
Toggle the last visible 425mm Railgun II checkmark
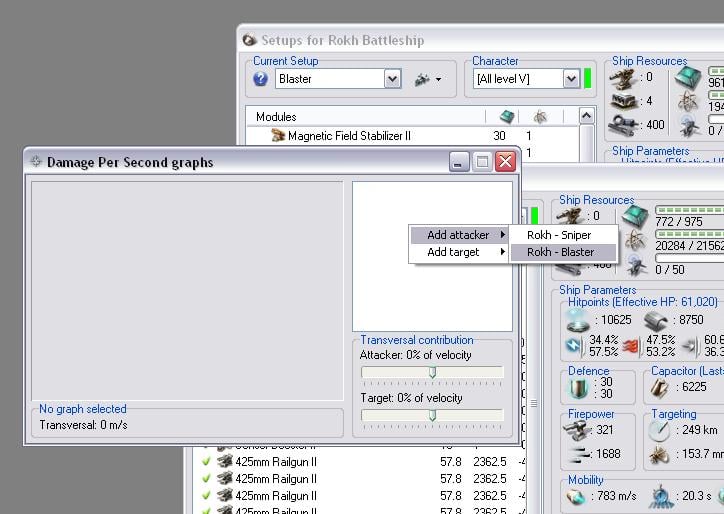click(206, 511)
